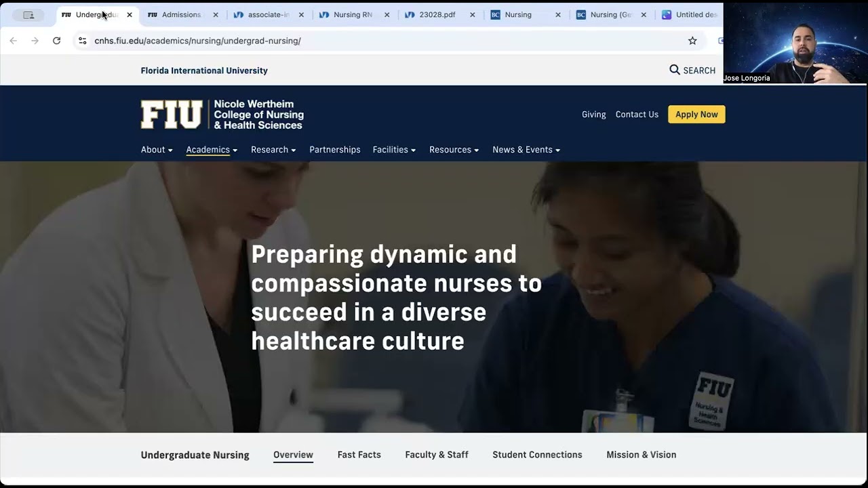
Task: Close the Nursing RN tab
Action: tap(387, 15)
